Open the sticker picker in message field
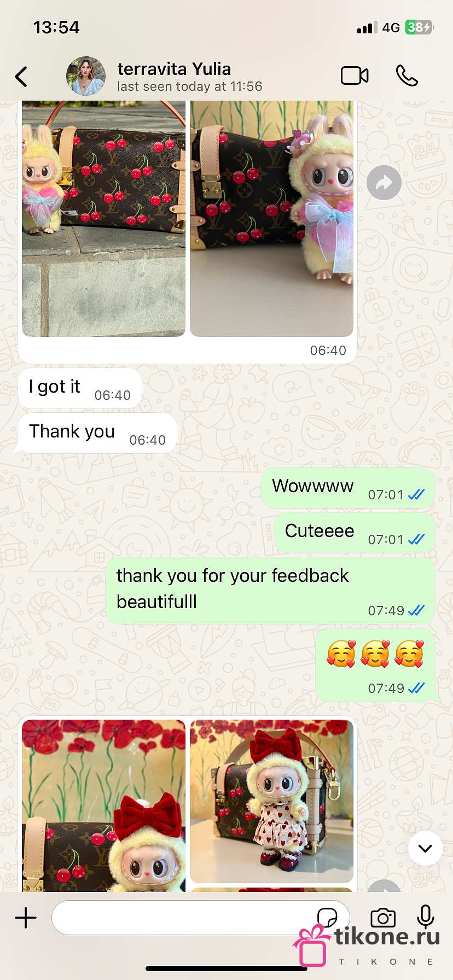The height and width of the screenshot is (980, 453). point(327,918)
